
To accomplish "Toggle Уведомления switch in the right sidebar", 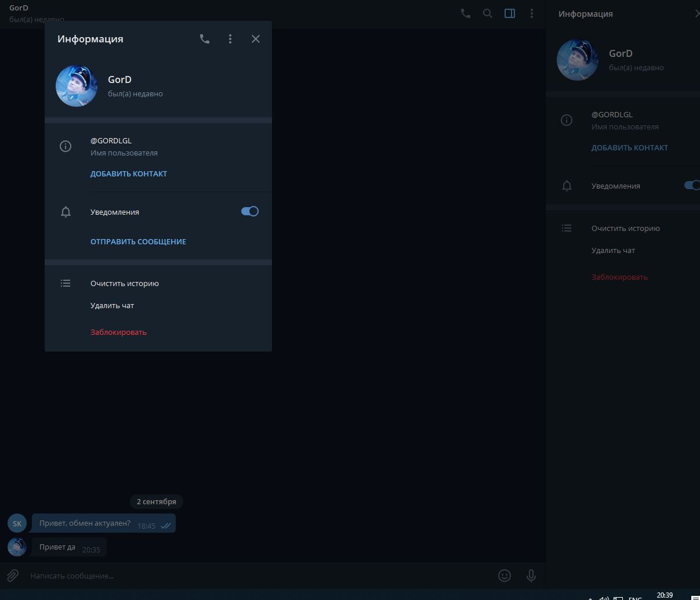I will point(692,186).
